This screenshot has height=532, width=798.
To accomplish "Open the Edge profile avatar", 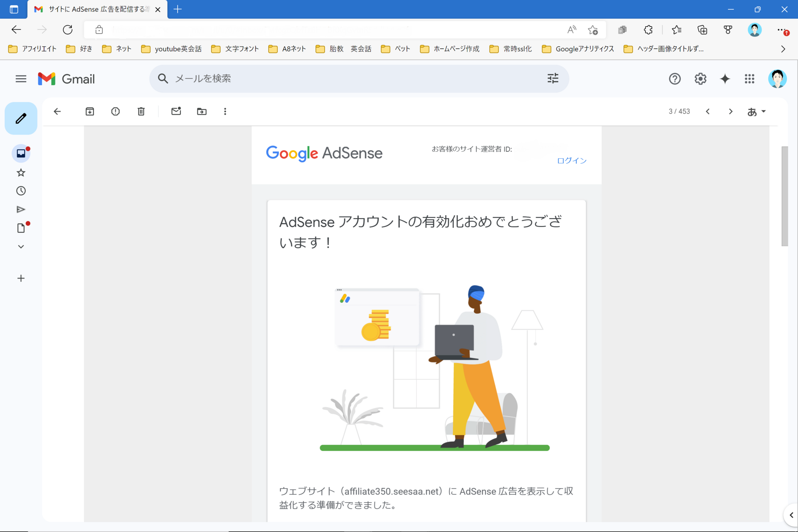I will coord(754,30).
